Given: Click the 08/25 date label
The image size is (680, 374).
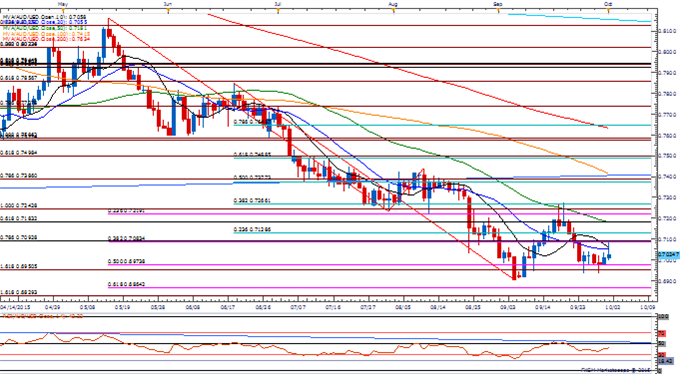Looking at the screenshot, I should 473,306.
